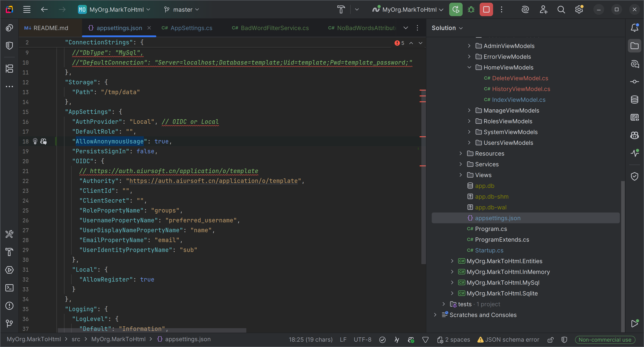
Task: Click the hammer Build icon in the left sidebar
Action: 9,252
